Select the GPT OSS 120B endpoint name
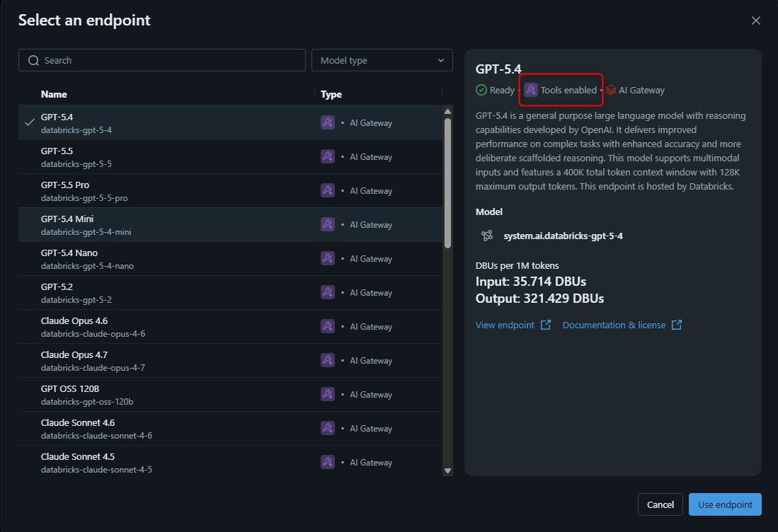 click(x=70, y=388)
